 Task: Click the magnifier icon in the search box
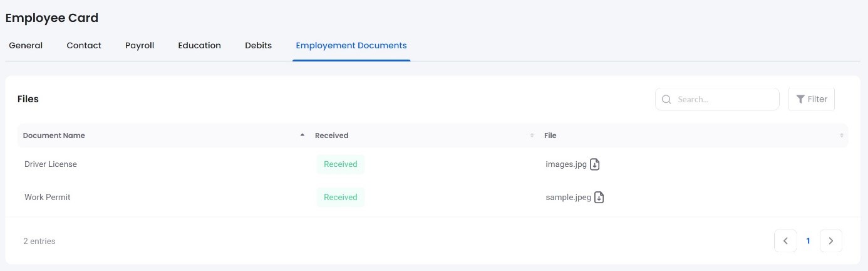click(x=666, y=99)
